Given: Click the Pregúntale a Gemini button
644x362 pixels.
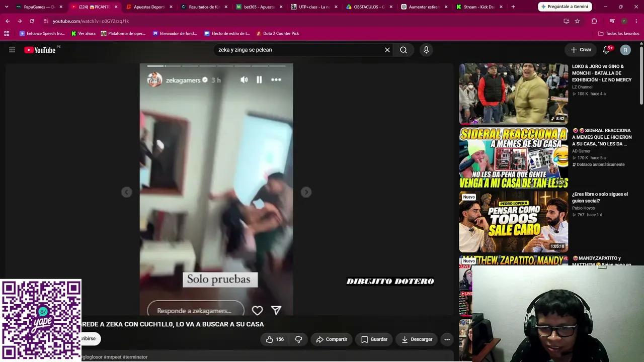Looking at the screenshot, I should coord(564,7).
